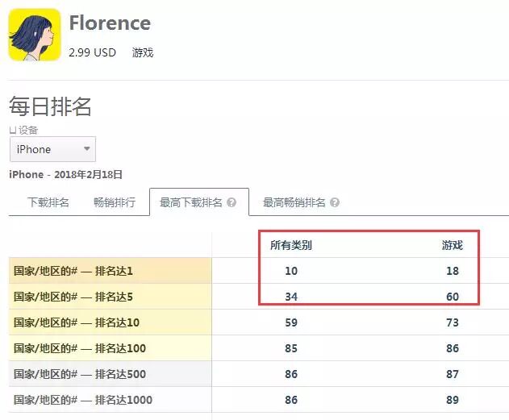Select the 最高畅销排名 tab

(294, 202)
